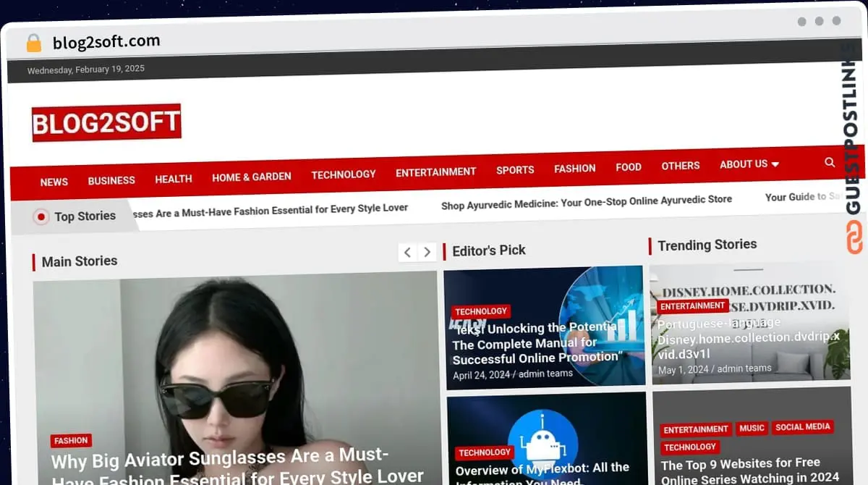Open the Sports menu item
The width and height of the screenshot is (868, 485).
515,170
